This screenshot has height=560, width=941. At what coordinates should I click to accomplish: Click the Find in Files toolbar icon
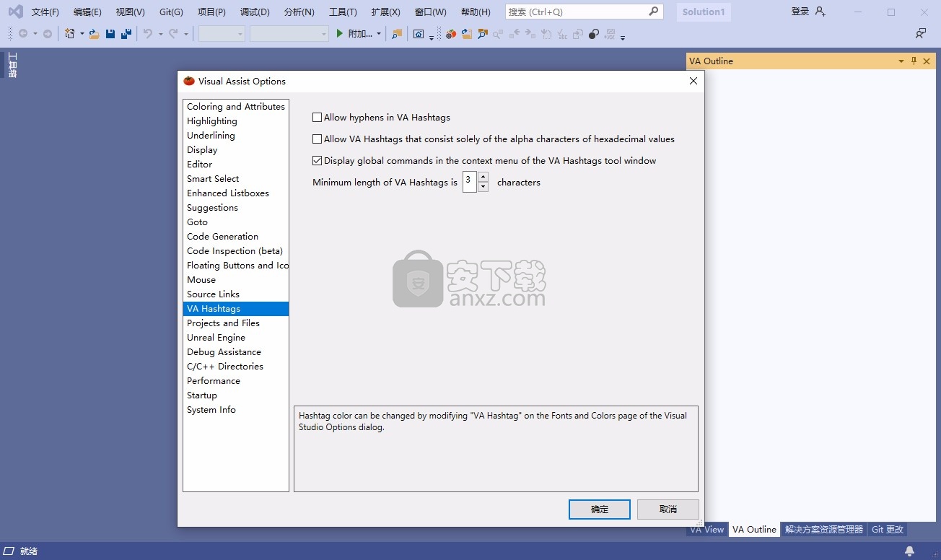[x=397, y=33]
